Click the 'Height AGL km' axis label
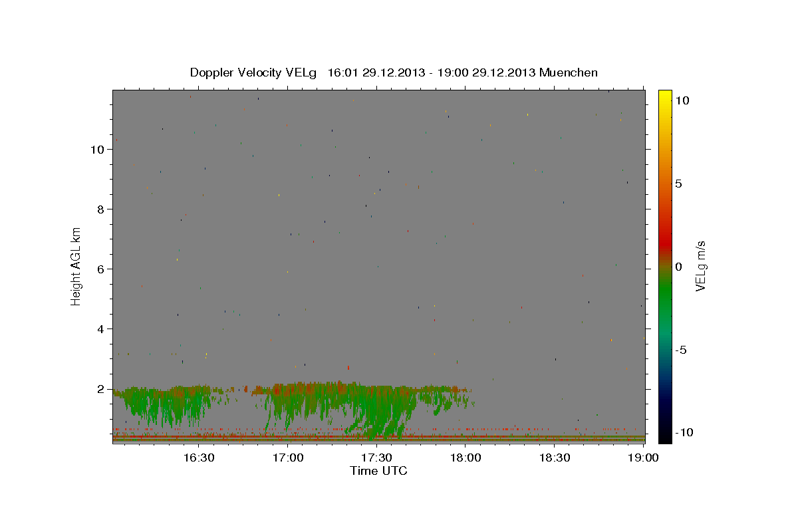This screenshot has width=798, height=532. [x=76, y=266]
